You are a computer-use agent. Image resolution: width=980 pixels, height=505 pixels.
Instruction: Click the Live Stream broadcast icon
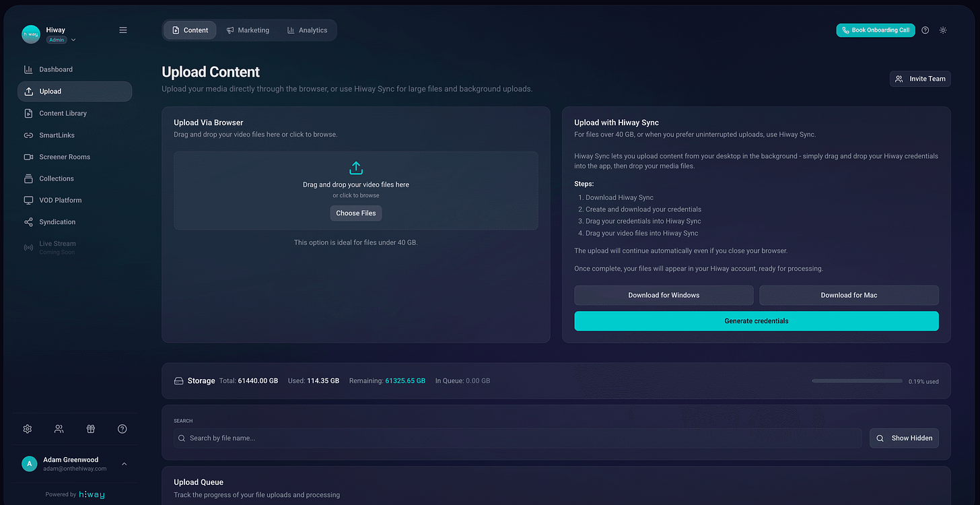click(28, 247)
